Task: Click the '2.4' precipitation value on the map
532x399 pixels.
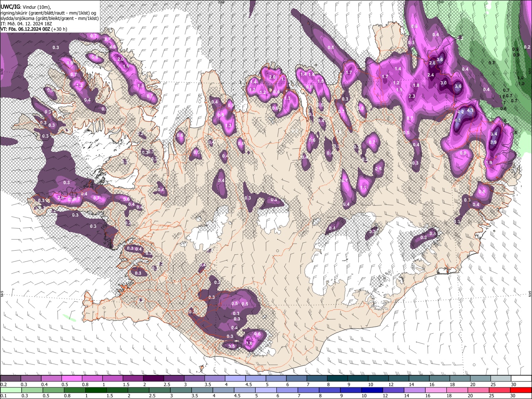Action: click(431, 75)
